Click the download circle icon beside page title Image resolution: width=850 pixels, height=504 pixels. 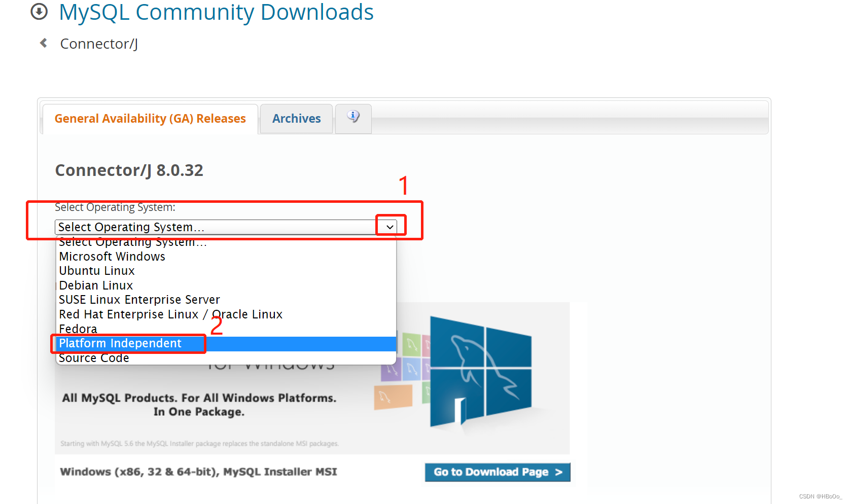pyautogui.click(x=39, y=11)
